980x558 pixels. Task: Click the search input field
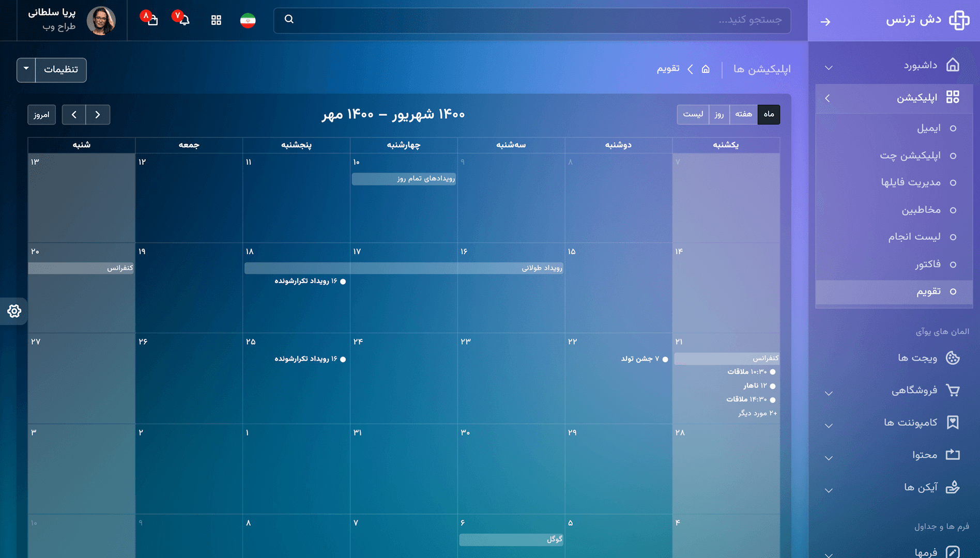tap(532, 20)
